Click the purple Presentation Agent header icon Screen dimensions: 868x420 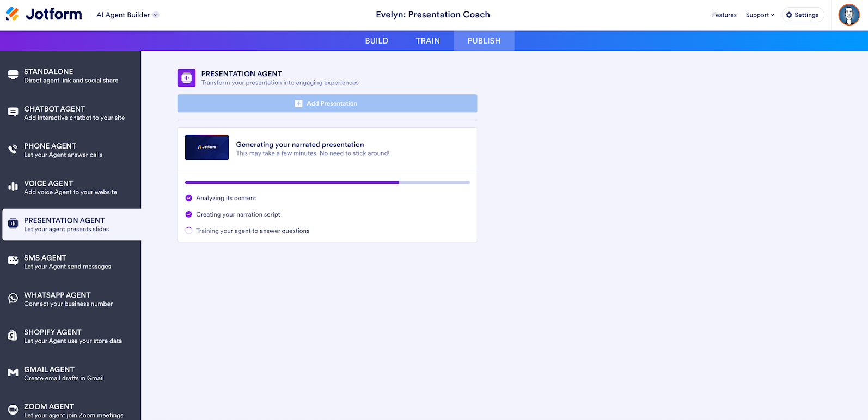[x=186, y=78]
